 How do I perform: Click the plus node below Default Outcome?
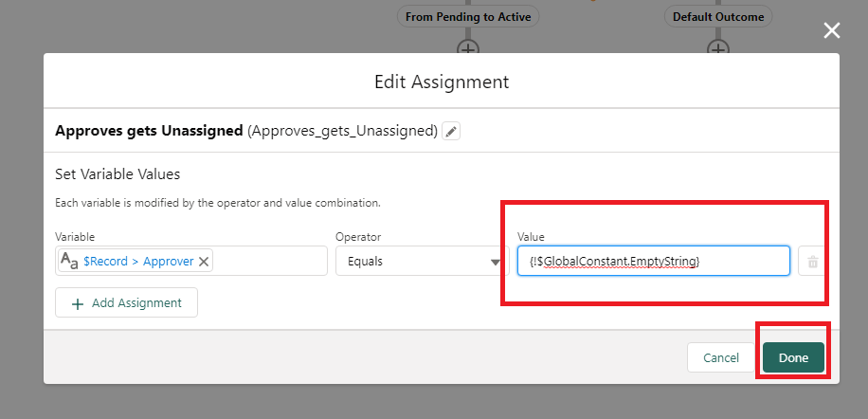click(718, 47)
